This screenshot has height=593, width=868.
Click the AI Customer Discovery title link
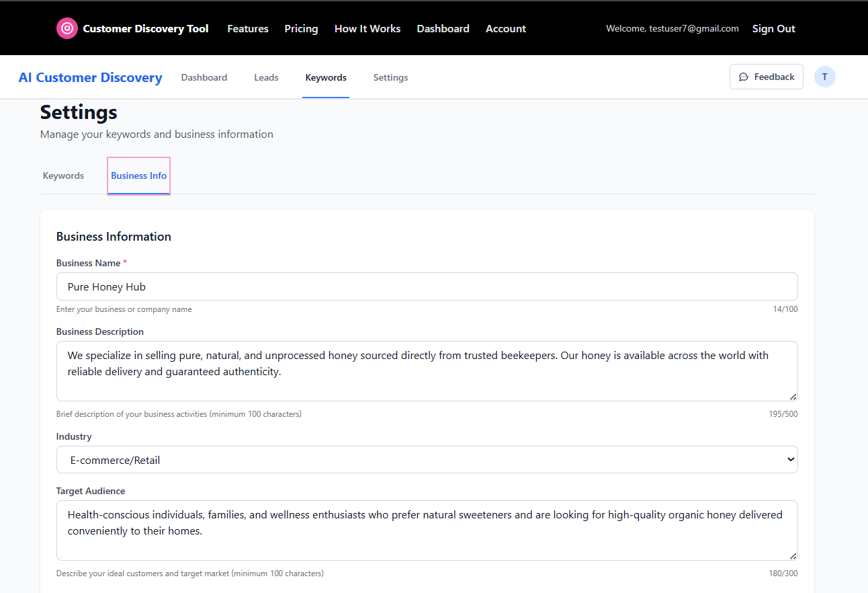coord(91,77)
